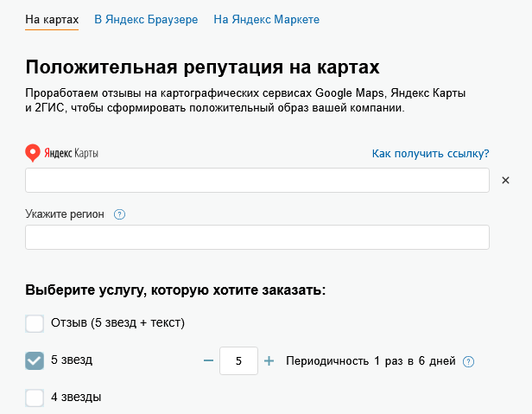The image size is (532, 414).
Task: Click the quantity field showing 5
Action: point(238,360)
